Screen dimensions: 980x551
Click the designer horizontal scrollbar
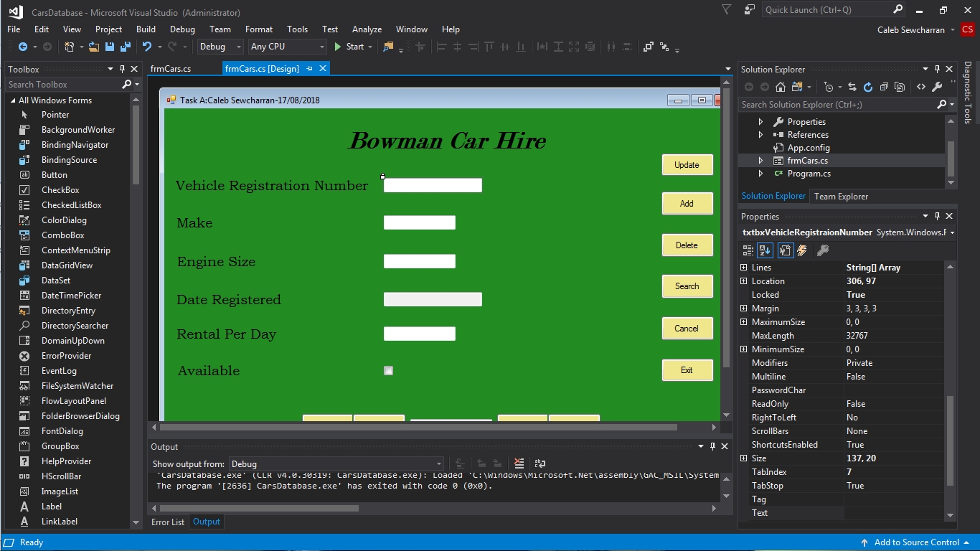tap(417, 427)
